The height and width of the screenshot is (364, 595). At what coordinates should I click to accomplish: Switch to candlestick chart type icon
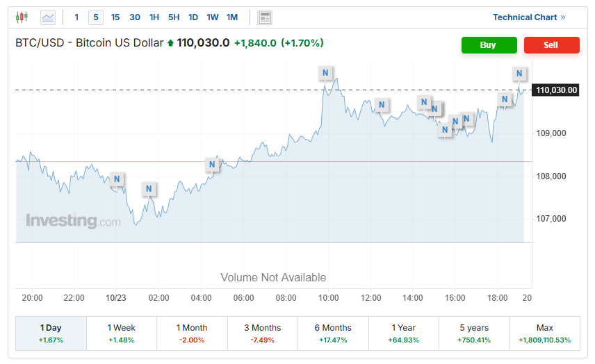point(22,17)
